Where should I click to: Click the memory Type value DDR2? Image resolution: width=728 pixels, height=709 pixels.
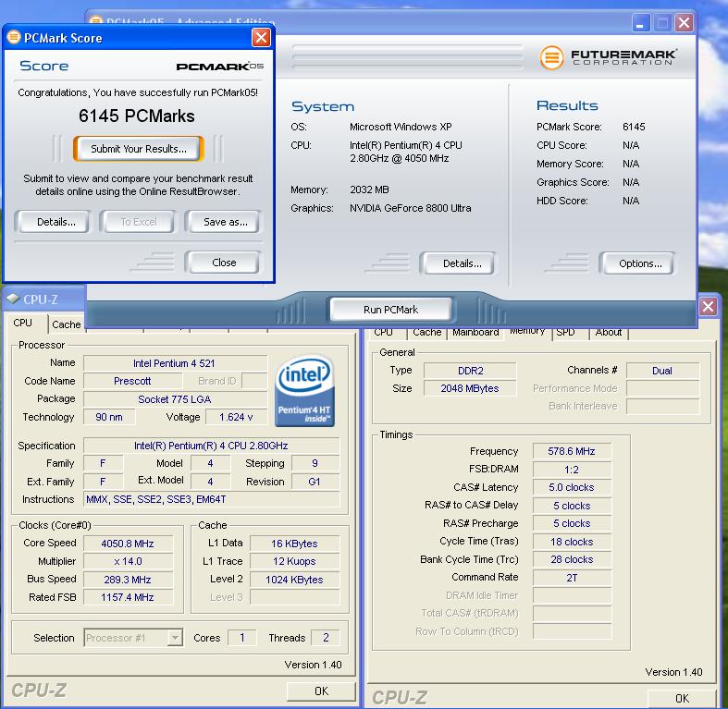[470, 371]
